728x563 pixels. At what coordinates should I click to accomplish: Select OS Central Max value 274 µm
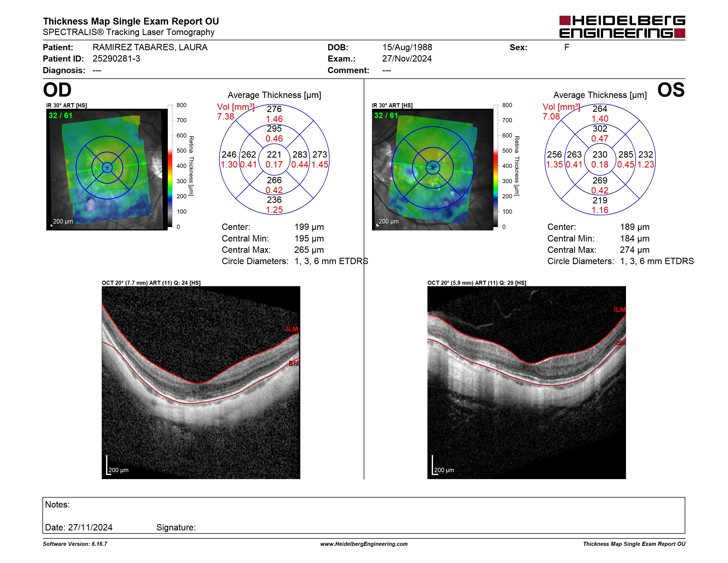(635, 250)
